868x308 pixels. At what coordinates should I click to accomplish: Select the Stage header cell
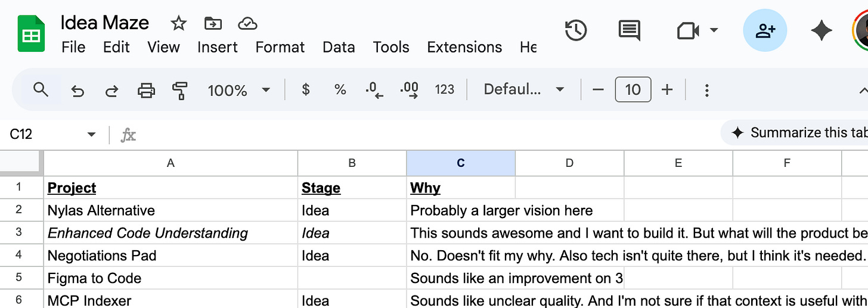pyautogui.click(x=352, y=188)
